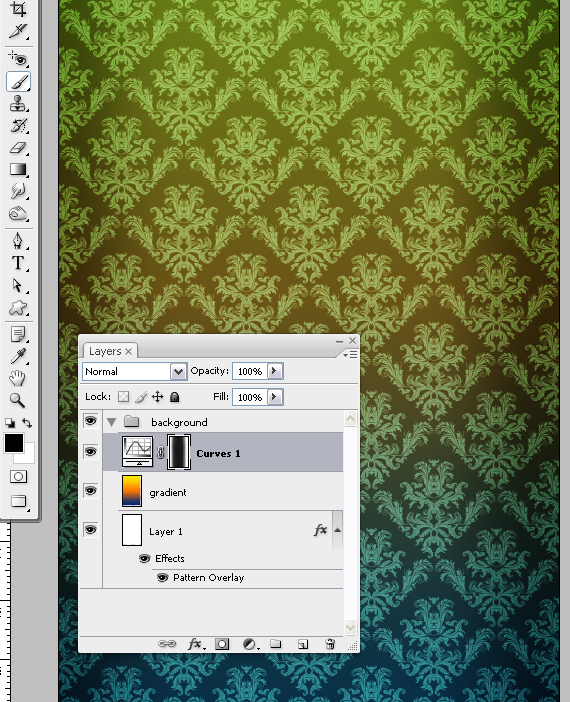The width and height of the screenshot is (570, 702).
Task: Select the Zoom tool
Action: (x=18, y=400)
